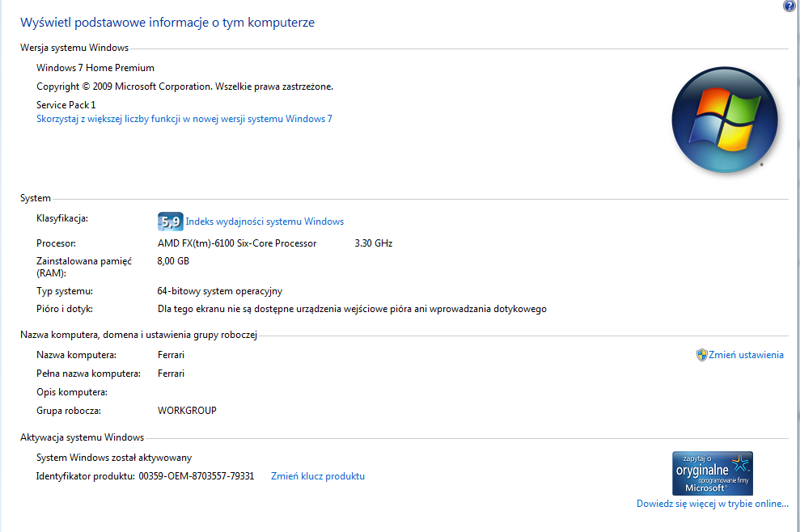The height and width of the screenshot is (532, 800).
Task: Click the Wersja systemu Windows section header
Action: [x=74, y=48]
